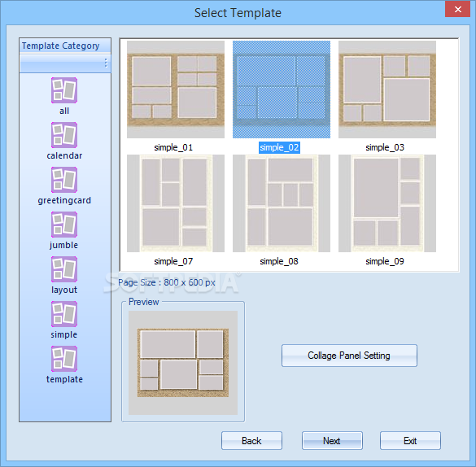Open the greetingcard category icon
Viewport: 476px width, 467px height.
pos(64,180)
